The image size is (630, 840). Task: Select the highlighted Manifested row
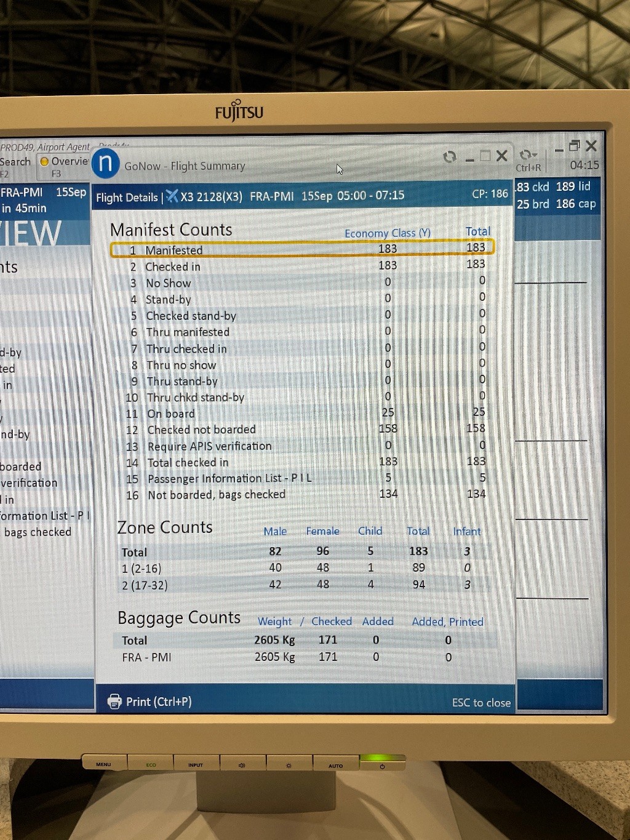(301, 249)
